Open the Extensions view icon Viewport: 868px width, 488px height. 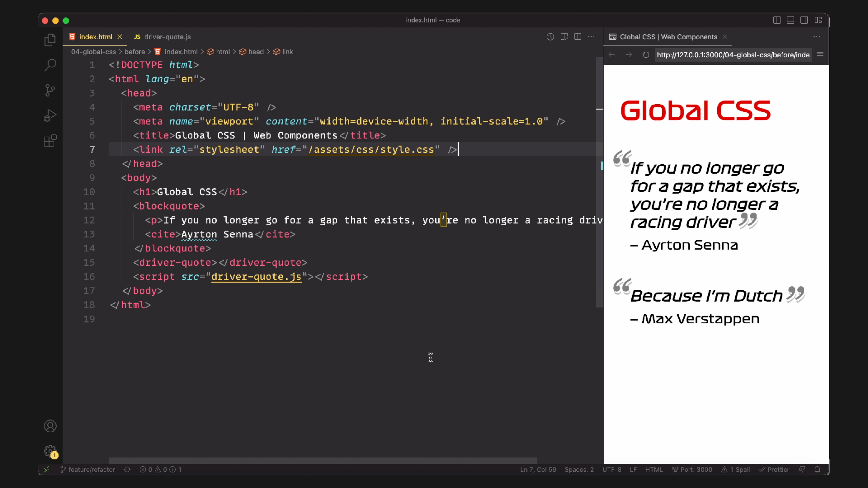coord(50,141)
